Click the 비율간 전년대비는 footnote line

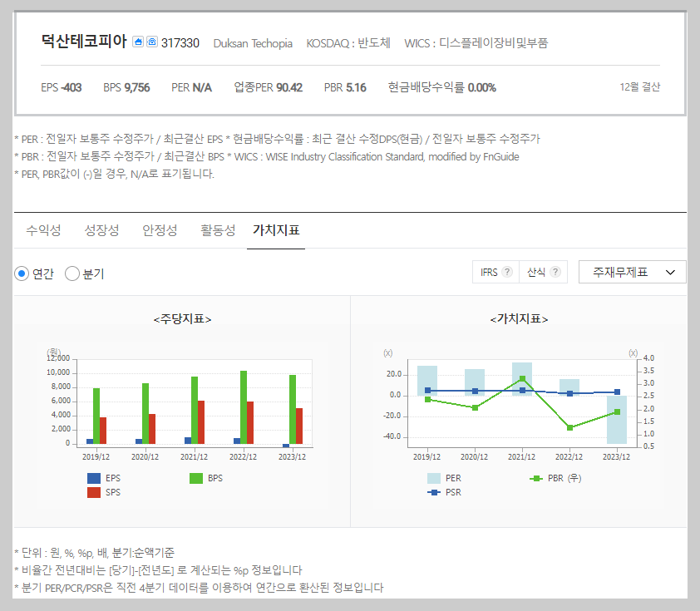(x=158, y=570)
